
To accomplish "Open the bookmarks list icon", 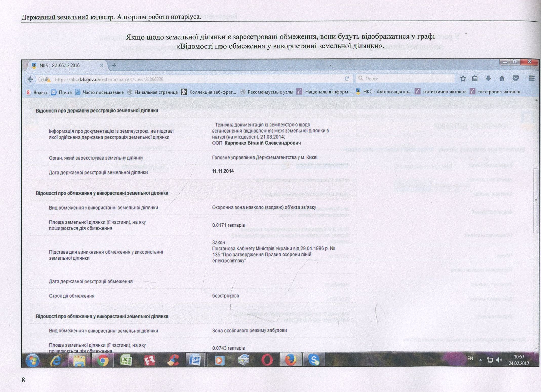I will [x=475, y=79].
